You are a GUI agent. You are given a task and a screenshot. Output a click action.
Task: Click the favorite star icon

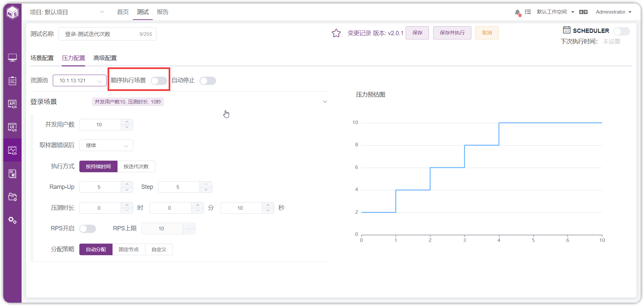coord(336,33)
